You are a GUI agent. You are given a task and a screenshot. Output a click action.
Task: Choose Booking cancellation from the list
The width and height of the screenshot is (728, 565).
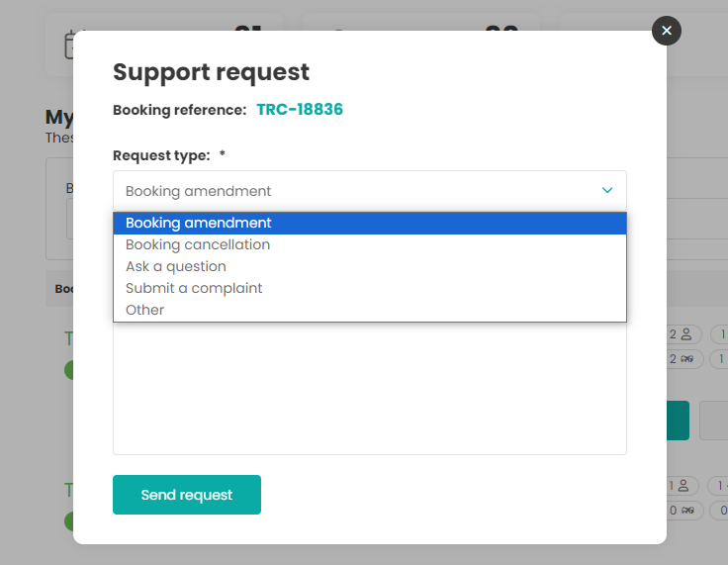coord(369,244)
